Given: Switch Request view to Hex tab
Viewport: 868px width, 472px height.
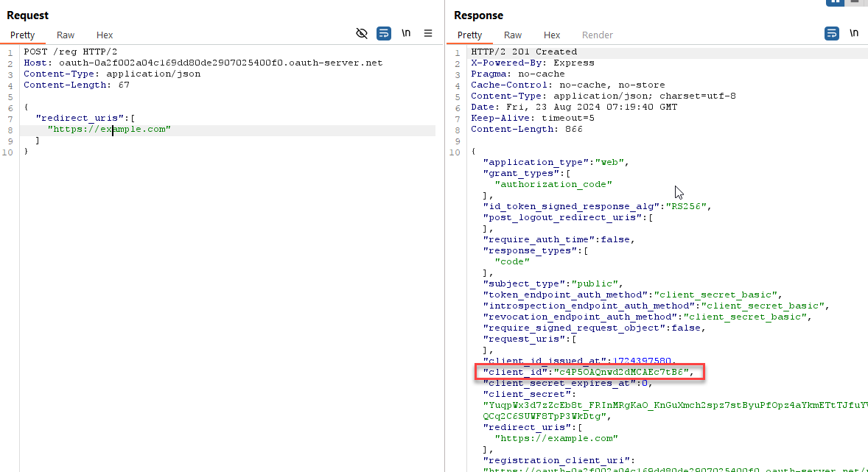Looking at the screenshot, I should [105, 35].
